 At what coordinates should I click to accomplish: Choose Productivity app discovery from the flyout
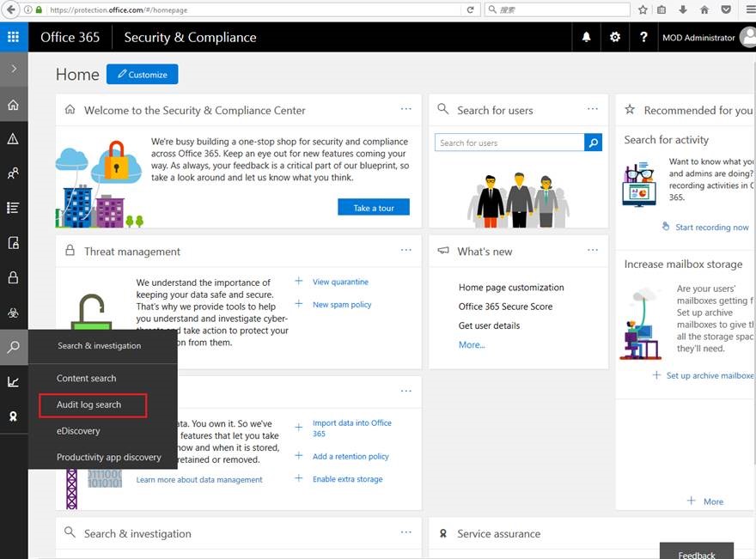(109, 457)
